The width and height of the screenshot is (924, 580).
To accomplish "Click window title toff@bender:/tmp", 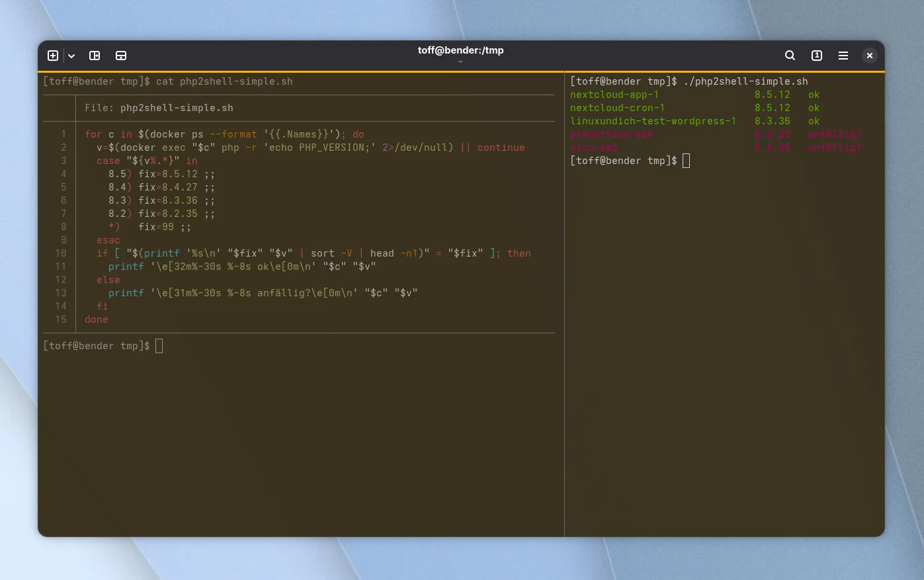I will pyautogui.click(x=461, y=50).
